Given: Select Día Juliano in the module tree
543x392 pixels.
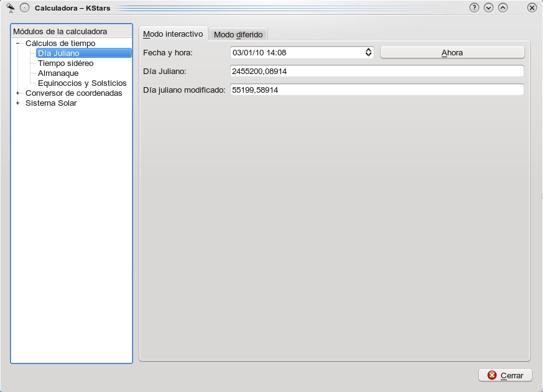Looking at the screenshot, I should coord(58,54).
